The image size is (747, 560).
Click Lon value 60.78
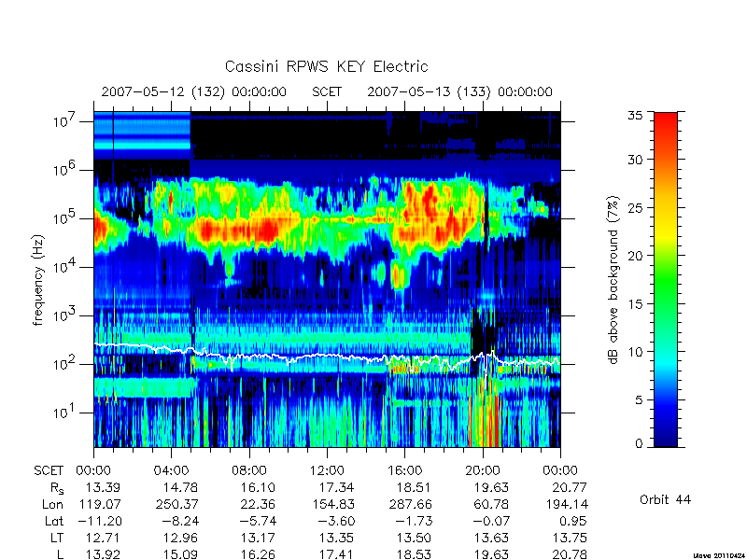pos(491,504)
